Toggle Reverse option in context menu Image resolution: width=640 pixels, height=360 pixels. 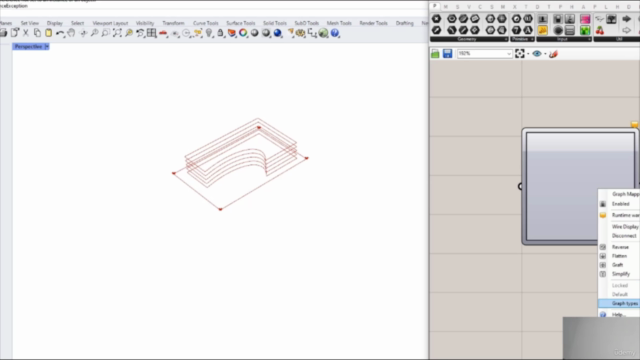[619, 247]
